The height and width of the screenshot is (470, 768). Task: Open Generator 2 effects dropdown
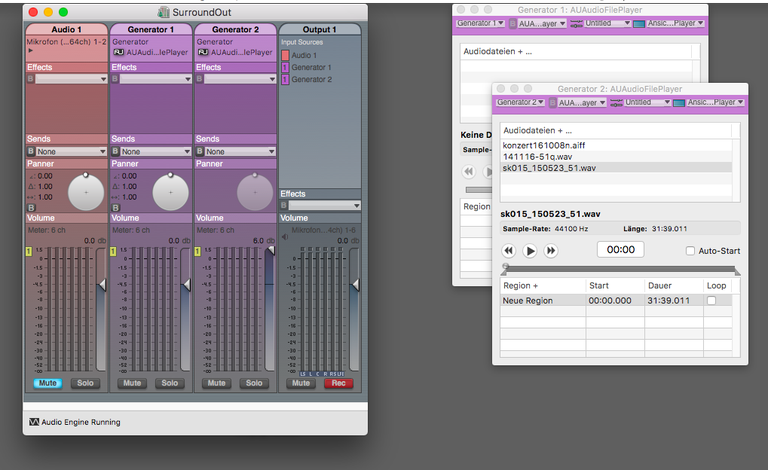coord(240,79)
